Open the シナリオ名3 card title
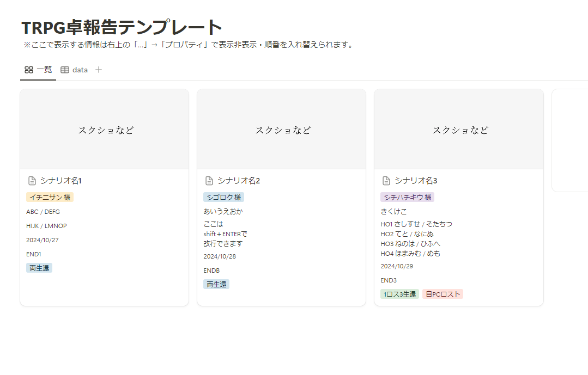This screenshot has height=375, width=588. click(x=416, y=181)
